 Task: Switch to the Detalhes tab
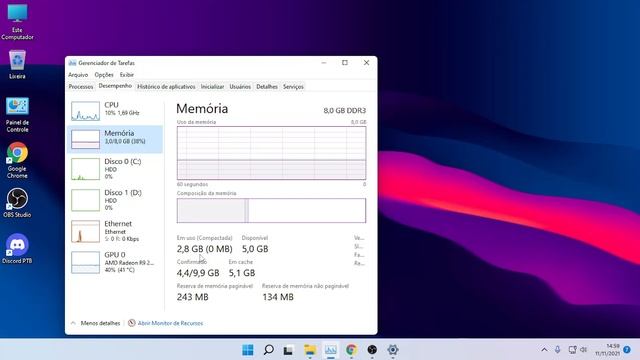[x=267, y=87]
